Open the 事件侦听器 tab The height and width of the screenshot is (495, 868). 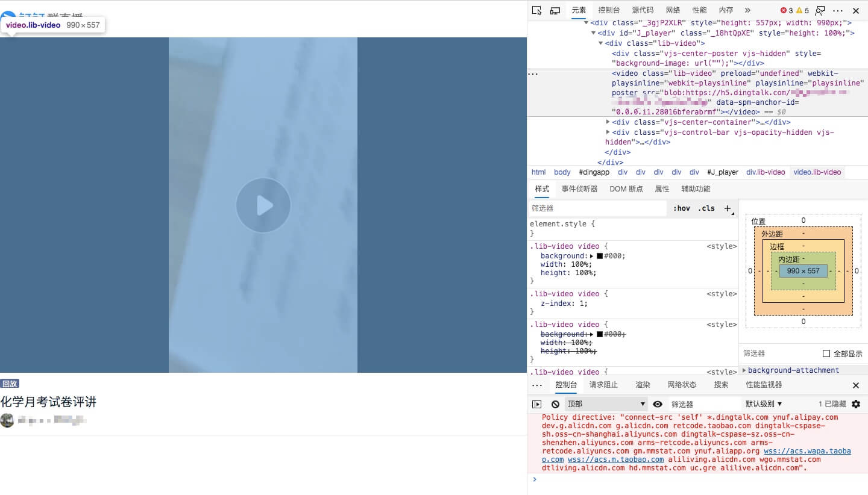point(579,189)
